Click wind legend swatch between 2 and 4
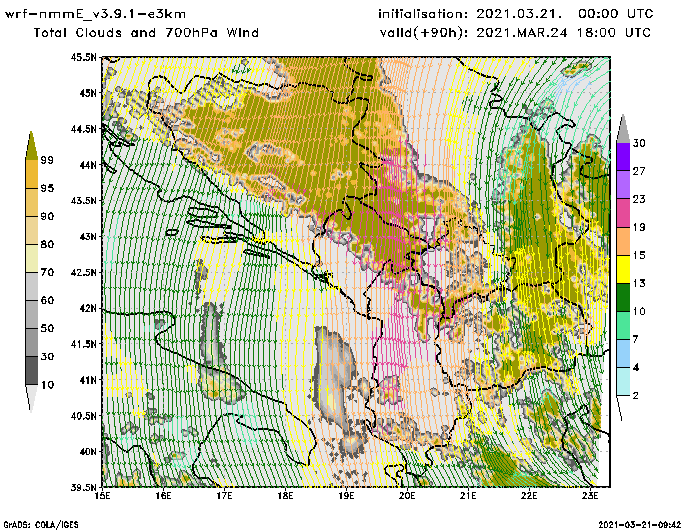This screenshot has width=700, height=530. pyautogui.click(x=623, y=382)
